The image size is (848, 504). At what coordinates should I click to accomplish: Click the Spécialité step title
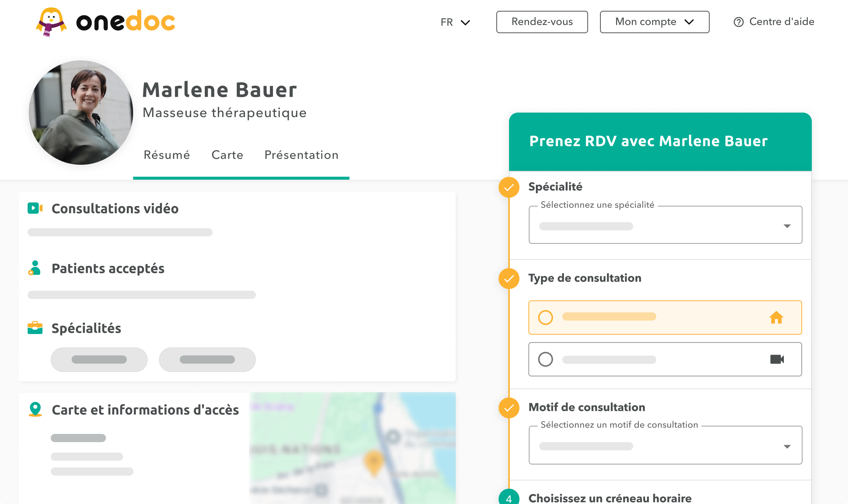555,187
